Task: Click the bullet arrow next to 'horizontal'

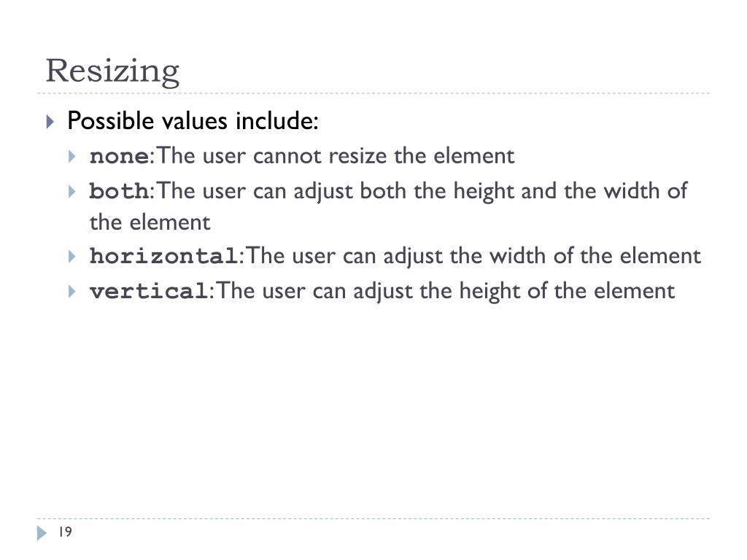Action: click(x=72, y=257)
